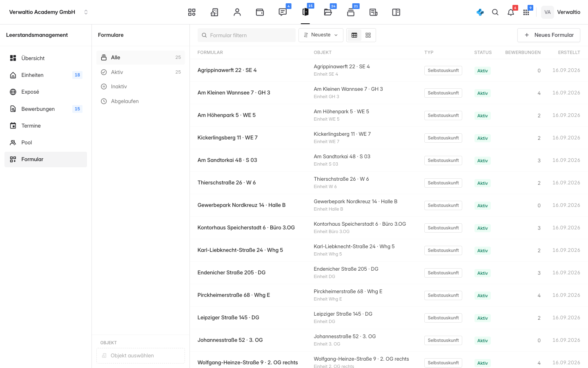Select the Alle forms filter

coord(140,58)
